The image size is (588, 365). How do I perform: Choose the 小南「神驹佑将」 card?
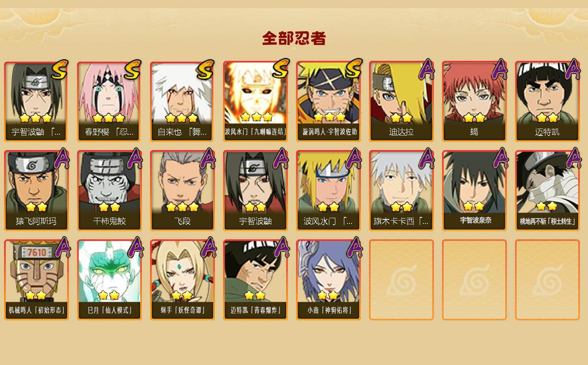[x=328, y=280]
